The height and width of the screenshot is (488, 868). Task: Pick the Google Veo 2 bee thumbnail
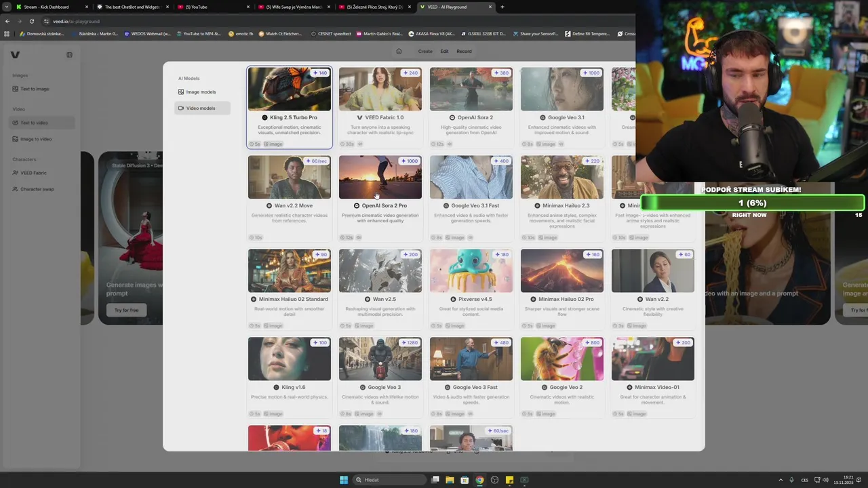point(562,359)
